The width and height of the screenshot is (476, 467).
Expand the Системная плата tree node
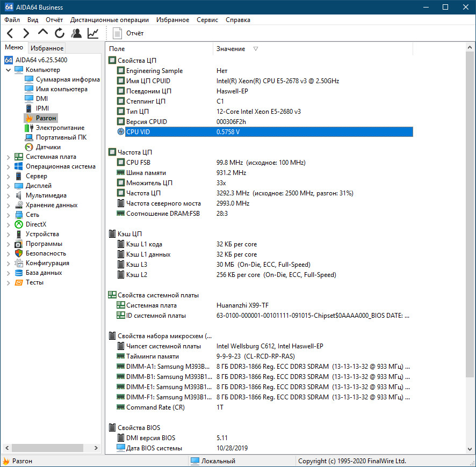click(x=8, y=157)
